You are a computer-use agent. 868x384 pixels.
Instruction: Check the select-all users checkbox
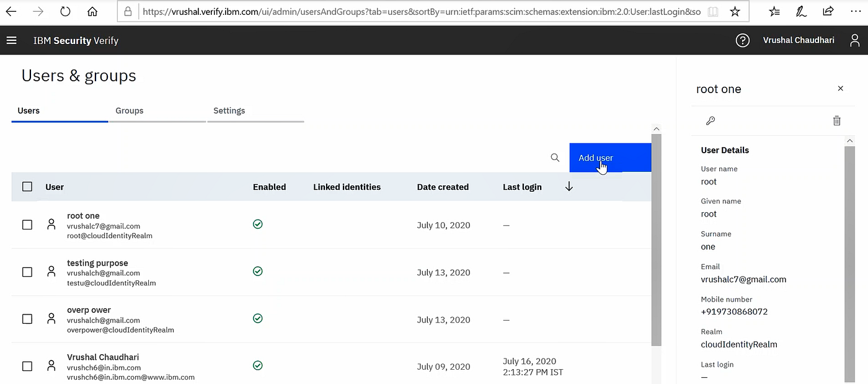pyautogui.click(x=27, y=187)
